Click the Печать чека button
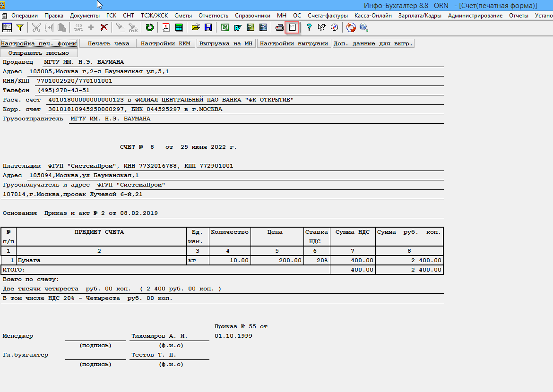 pyautogui.click(x=108, y=43)
